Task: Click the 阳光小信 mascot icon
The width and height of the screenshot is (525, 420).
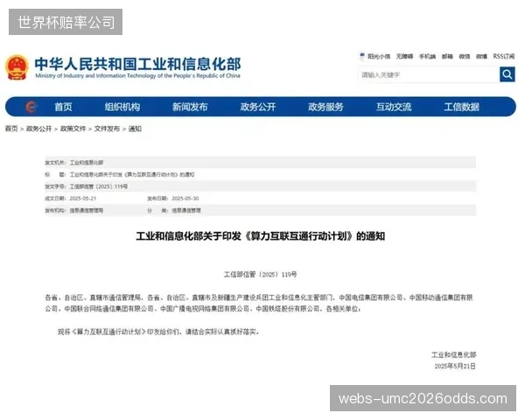Action: pos(362,56)
